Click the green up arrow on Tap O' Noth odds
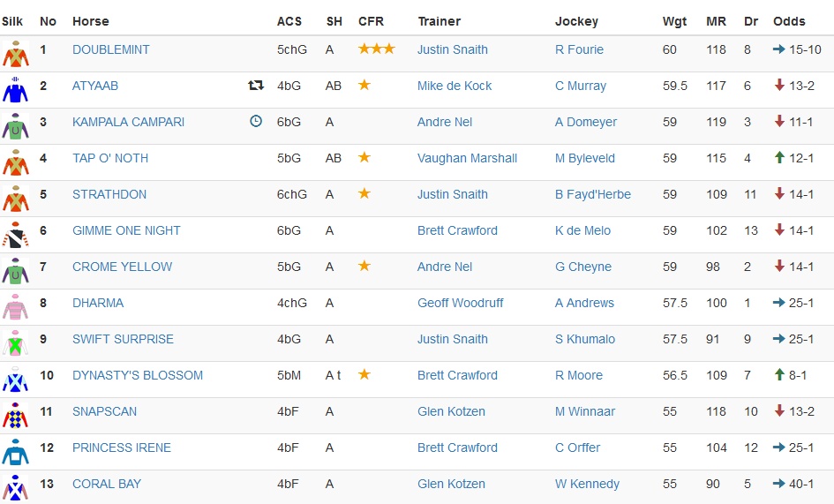834x504 pixels. point(779,157)
